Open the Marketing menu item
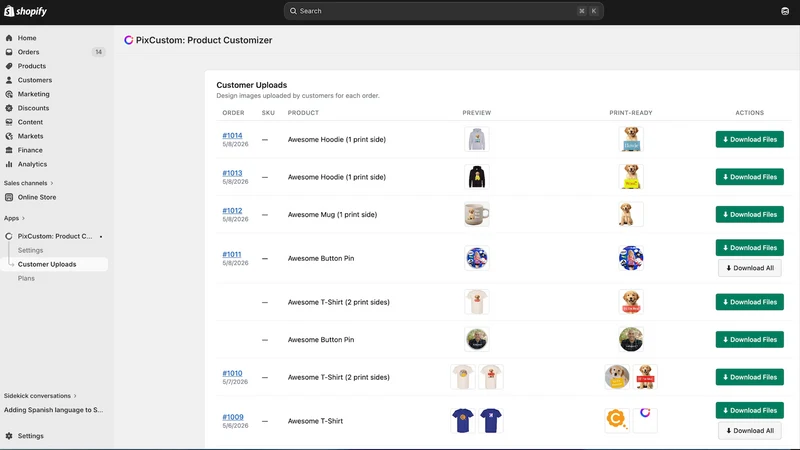Screen dimensions: 800x450 [34, 94]
